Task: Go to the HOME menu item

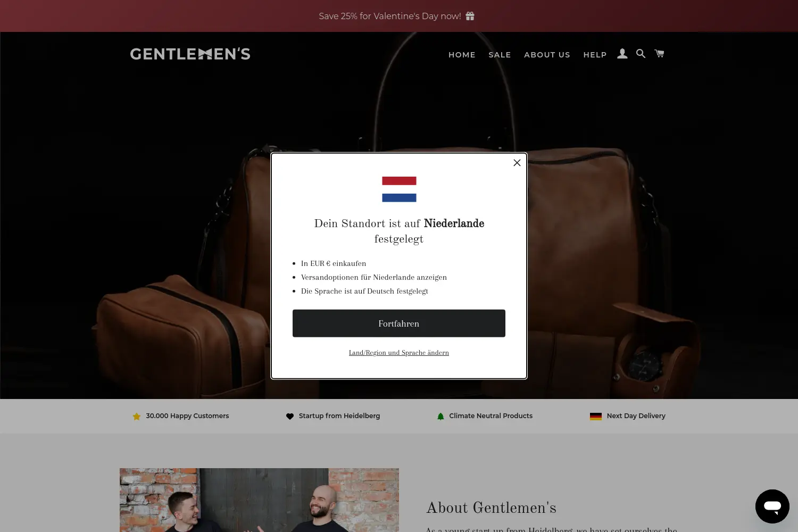Action: 462,55
